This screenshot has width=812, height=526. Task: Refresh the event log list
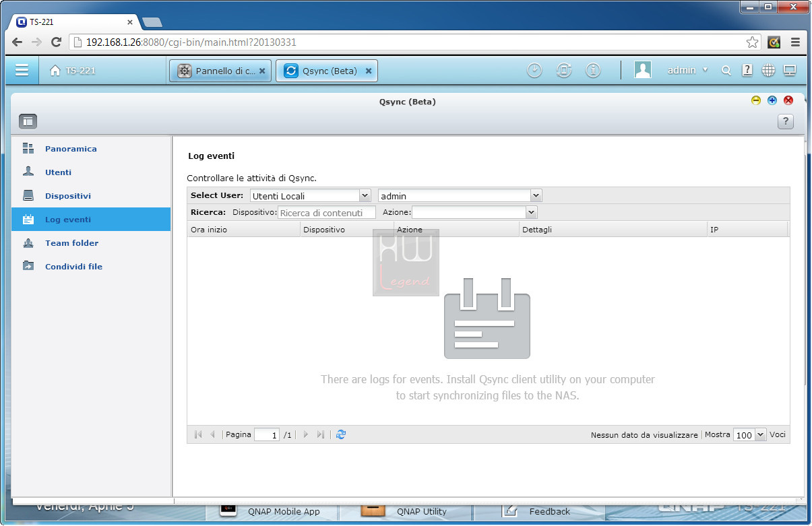point(340,435)
